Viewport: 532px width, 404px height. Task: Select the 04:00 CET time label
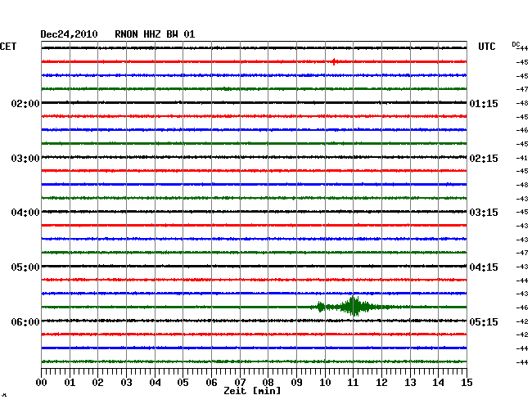pos(25,213)
